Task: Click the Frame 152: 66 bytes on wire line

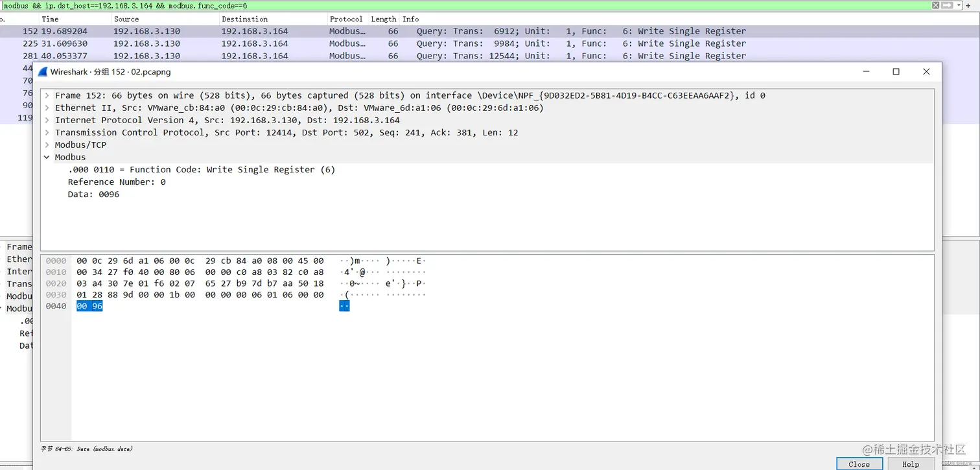Action: pyautogui.click(x=410, y=95)
